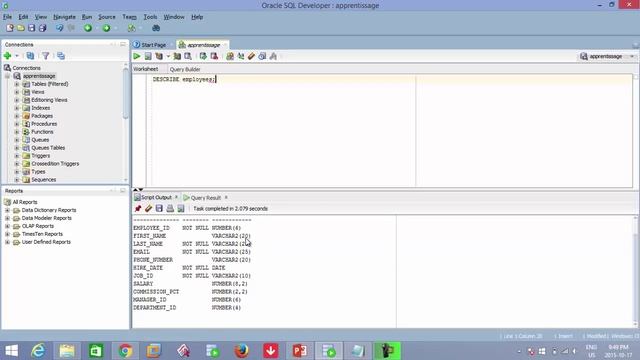This screenshot has width=640, height=360.
Task: Expand the Procedures node
Action: pos(17,124)
